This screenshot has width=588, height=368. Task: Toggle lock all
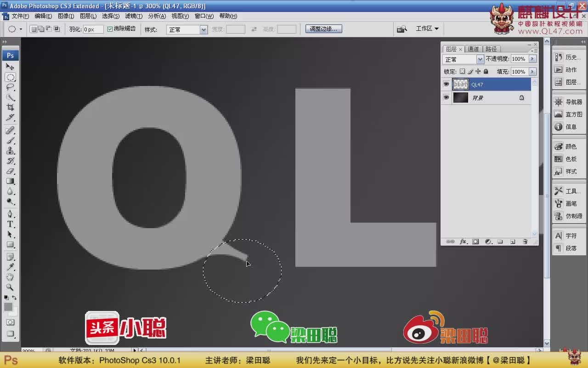(x=486, y=71)
